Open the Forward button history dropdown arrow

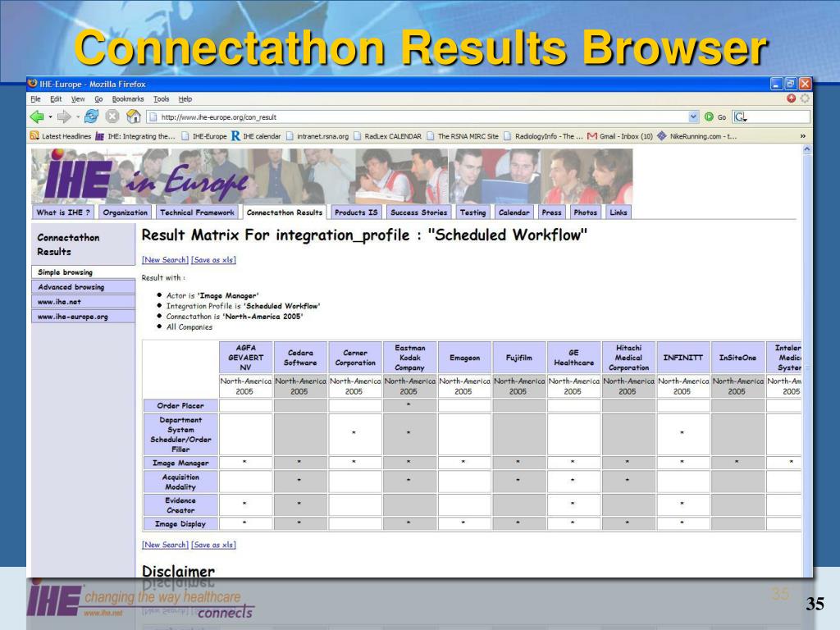tap(78, 116)
